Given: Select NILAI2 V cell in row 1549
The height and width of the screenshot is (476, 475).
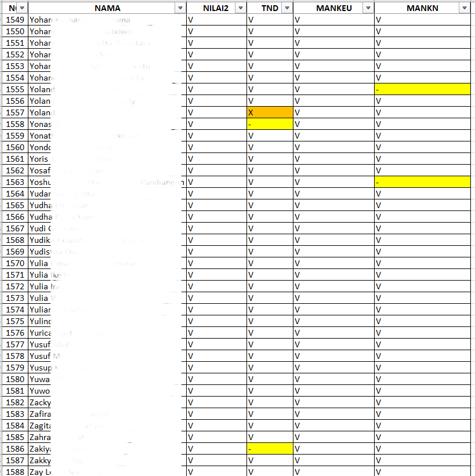Looking at the screenshot, I should [x=216, y=20].
